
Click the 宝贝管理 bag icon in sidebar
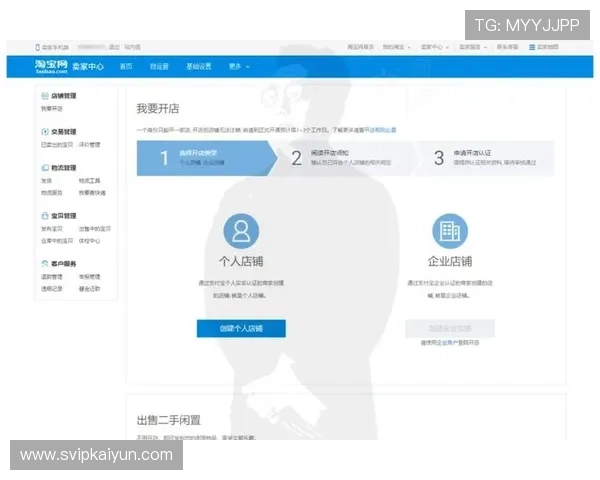coord(45,216)
